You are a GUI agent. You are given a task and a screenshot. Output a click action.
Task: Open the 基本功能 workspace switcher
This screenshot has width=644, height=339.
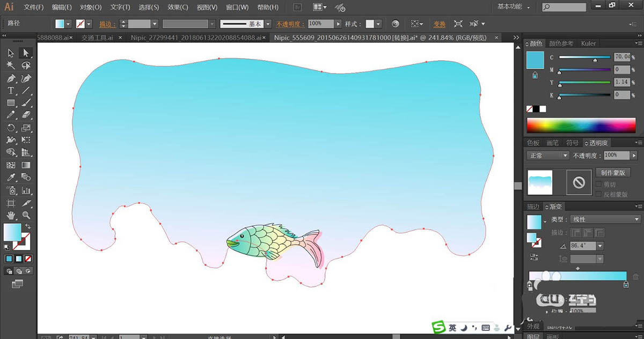(514, 6)
